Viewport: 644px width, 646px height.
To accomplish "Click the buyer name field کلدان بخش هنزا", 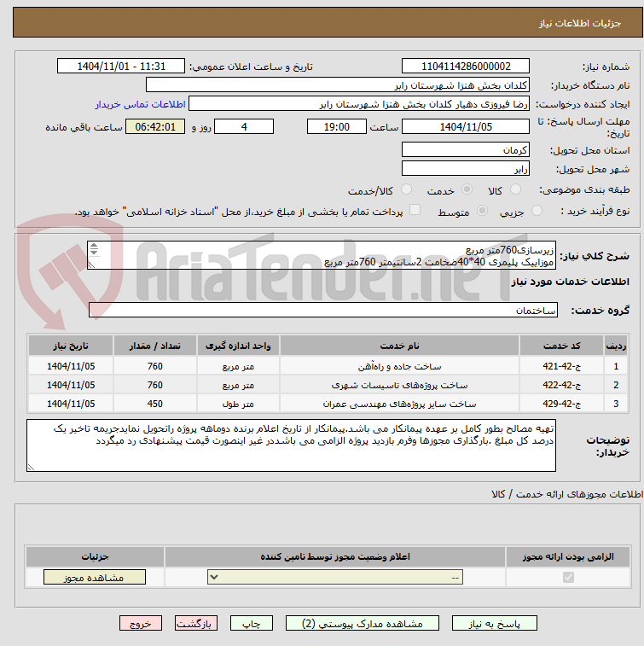I will pos(338,84).
